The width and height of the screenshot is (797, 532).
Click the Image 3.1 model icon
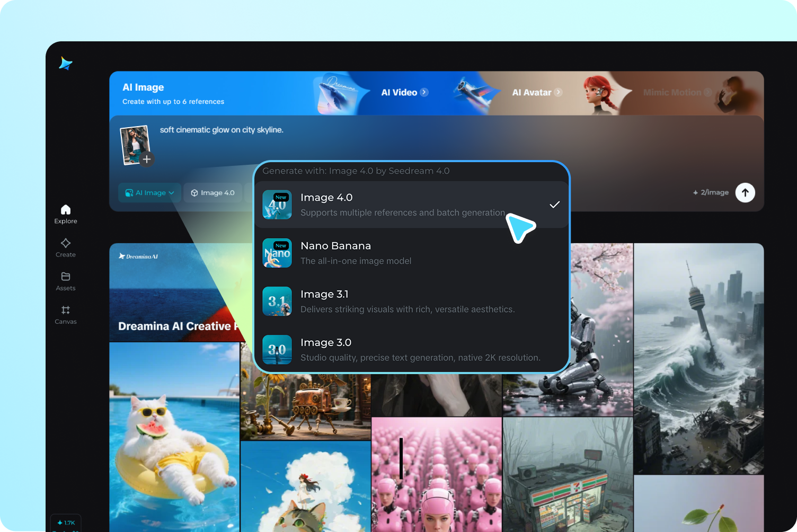pos(277,302)
